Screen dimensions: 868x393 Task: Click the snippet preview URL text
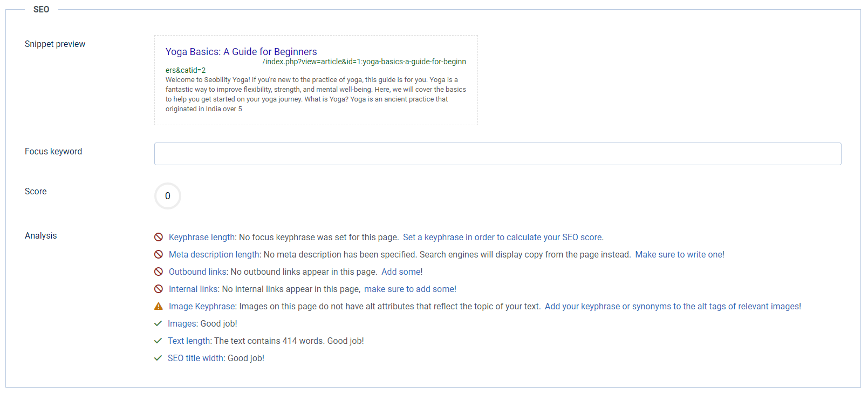364,62
